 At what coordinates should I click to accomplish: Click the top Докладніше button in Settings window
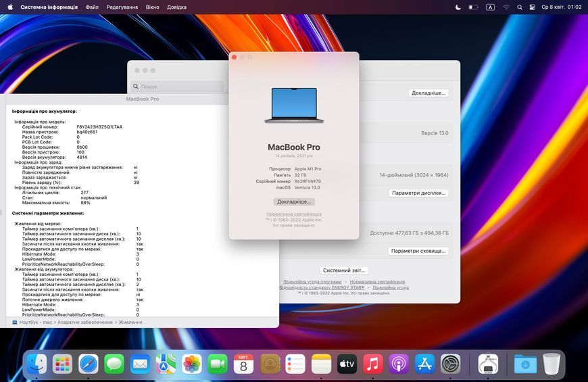pos(428,93)
